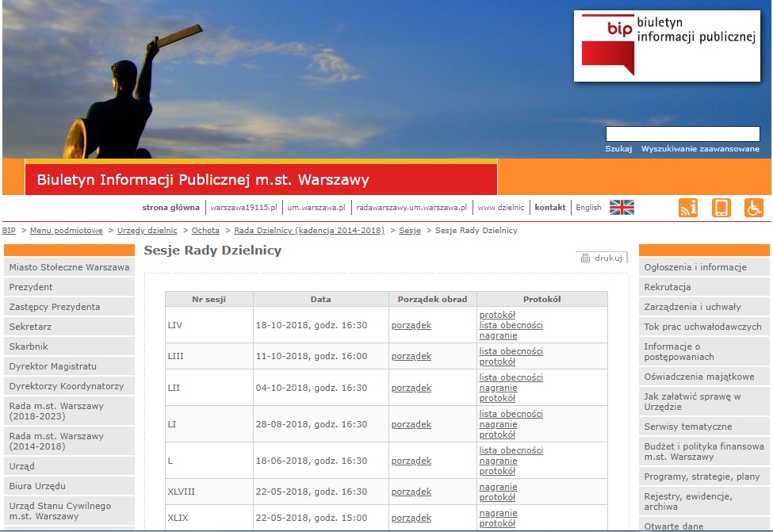Open Skarbnik sidebar item

(x=69, y=346)
